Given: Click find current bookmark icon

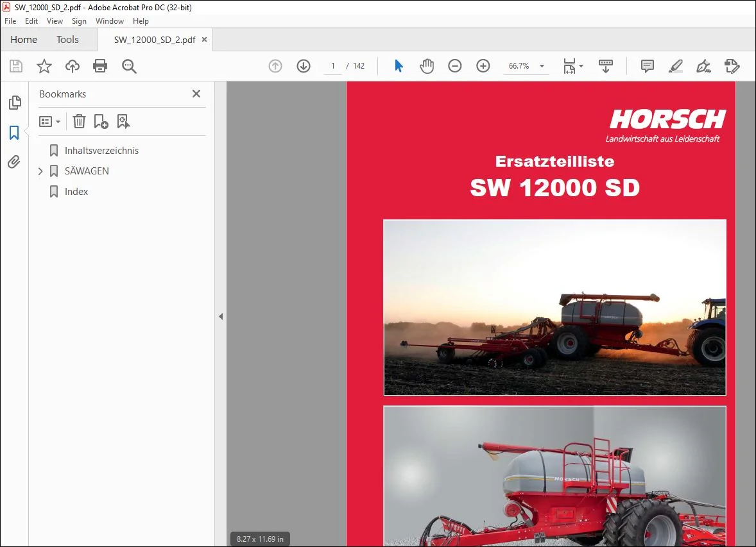Looking at the screenshot, I should [x=123, y=121].
